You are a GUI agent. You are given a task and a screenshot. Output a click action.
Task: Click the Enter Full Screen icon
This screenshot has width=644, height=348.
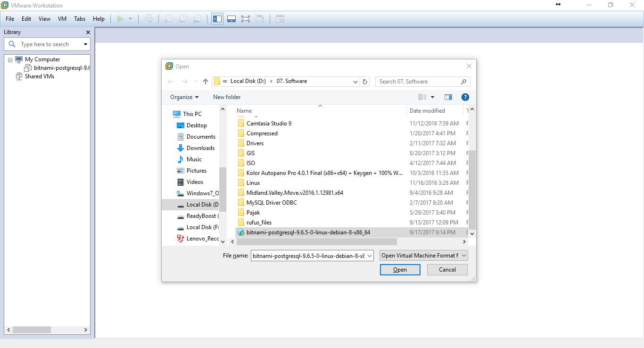point(246,19)
